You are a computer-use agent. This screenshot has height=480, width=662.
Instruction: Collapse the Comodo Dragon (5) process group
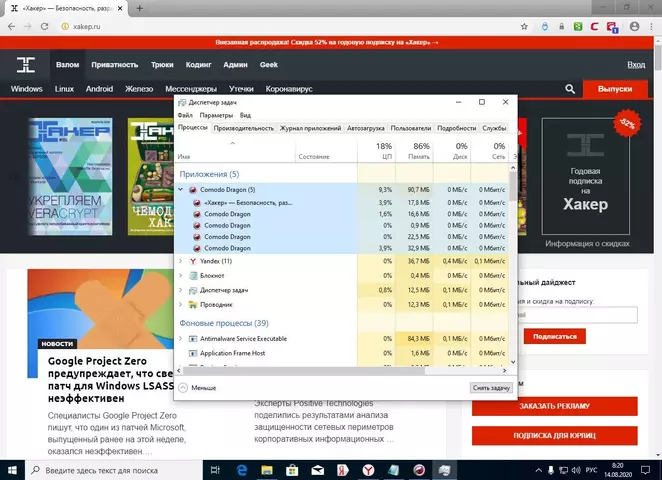(x=180, y=190)
